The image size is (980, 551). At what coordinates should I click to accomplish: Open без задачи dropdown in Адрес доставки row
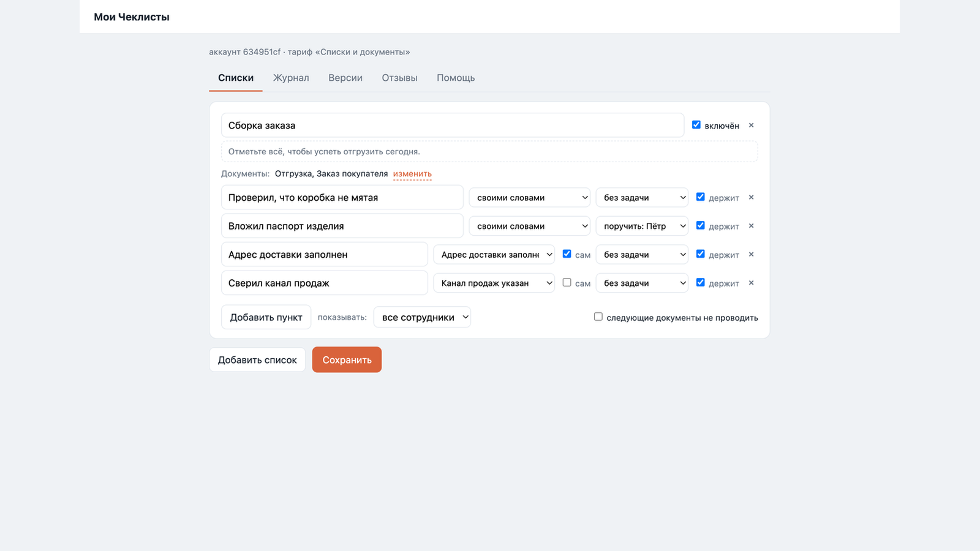643,255
